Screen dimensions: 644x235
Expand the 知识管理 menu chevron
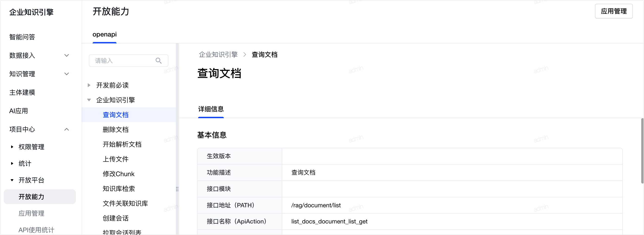[x=66, y=74]
